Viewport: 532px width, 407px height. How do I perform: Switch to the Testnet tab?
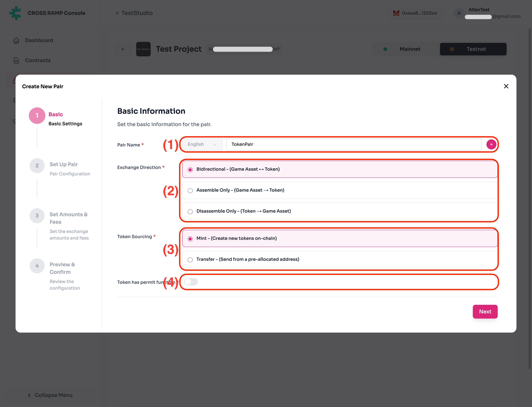(473, 49)
